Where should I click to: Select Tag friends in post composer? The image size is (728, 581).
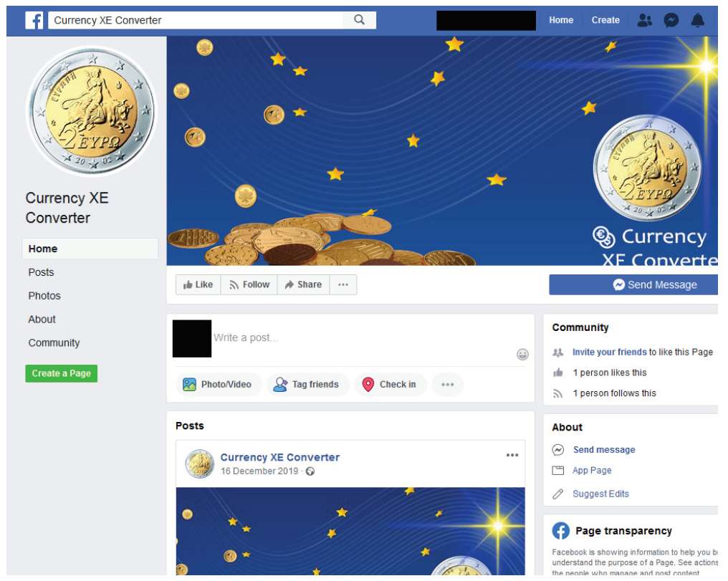[307, 384]
